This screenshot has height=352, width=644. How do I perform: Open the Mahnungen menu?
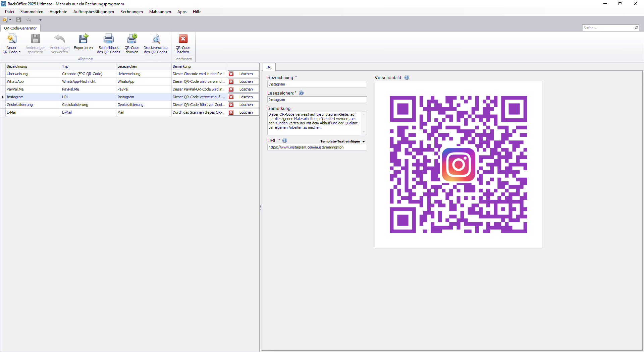(x=160, y=12)
